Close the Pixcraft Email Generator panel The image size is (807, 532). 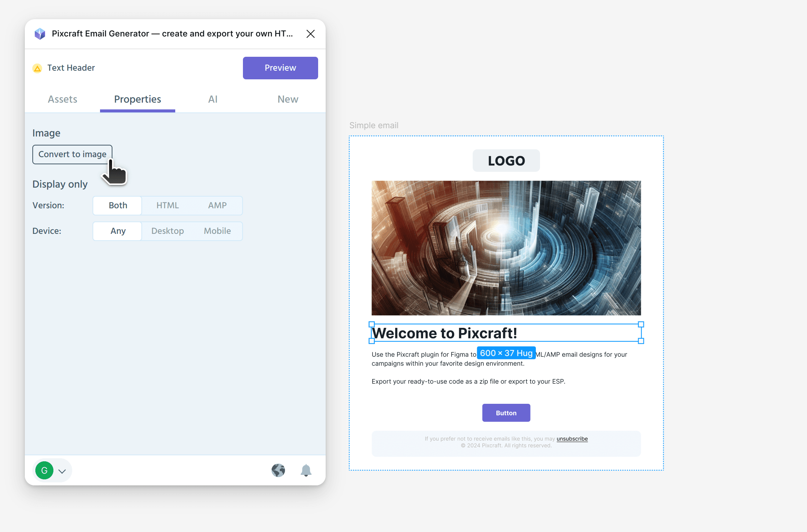point(311,34)
